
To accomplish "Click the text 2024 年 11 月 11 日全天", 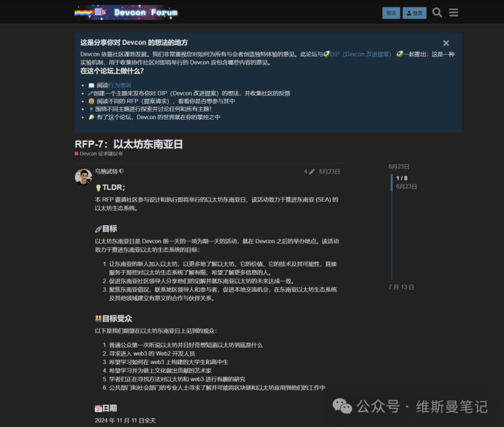I will pos(126,421).
